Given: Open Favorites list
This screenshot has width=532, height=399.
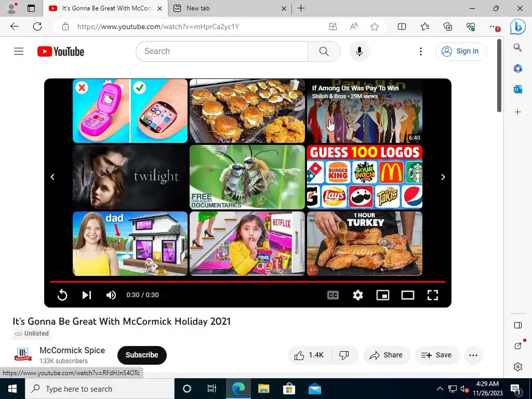Looking at the screenshot, I should pos(425,26).
